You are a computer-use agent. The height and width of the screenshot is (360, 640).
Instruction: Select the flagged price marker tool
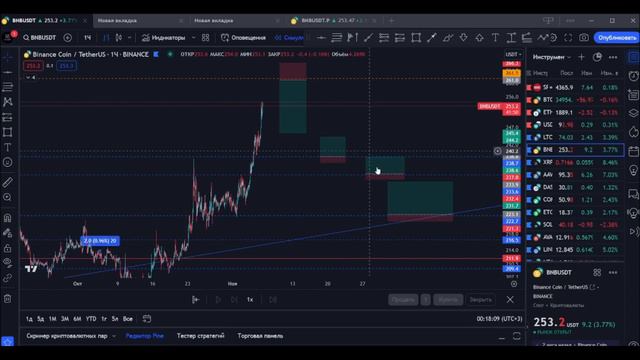352,38
